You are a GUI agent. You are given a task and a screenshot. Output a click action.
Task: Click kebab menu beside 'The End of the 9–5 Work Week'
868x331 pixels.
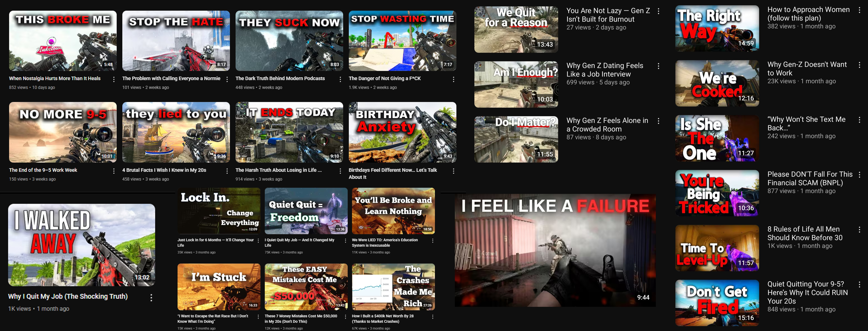click(114, 171)
